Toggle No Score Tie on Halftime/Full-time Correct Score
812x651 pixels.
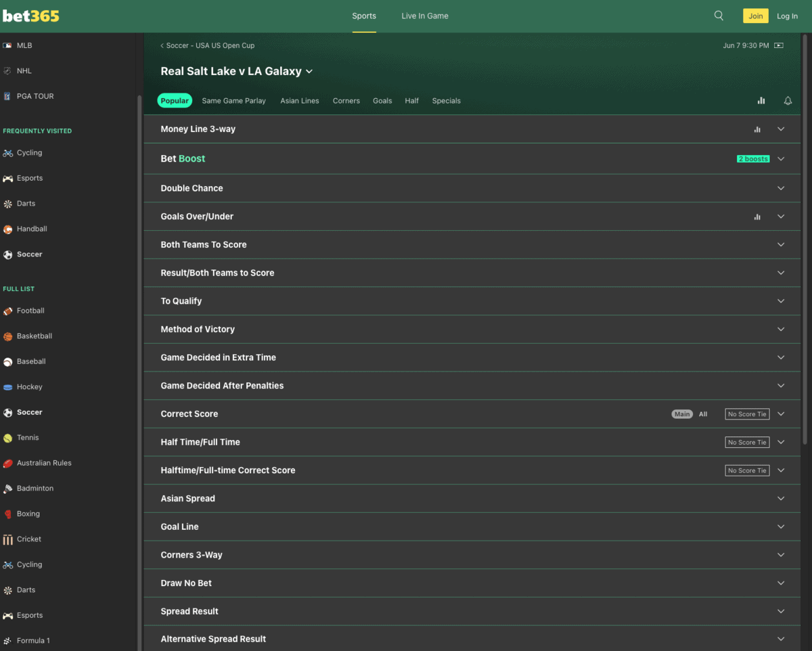747,470
